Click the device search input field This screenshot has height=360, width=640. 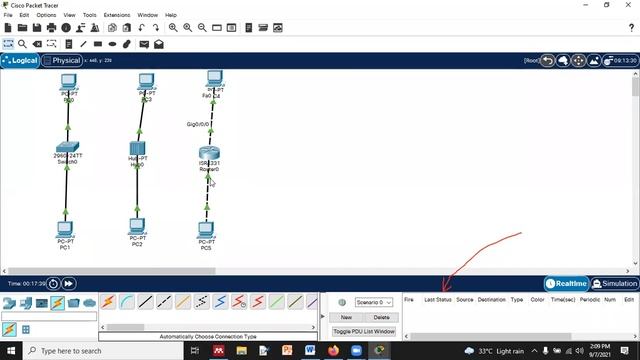tap(49, 316)
